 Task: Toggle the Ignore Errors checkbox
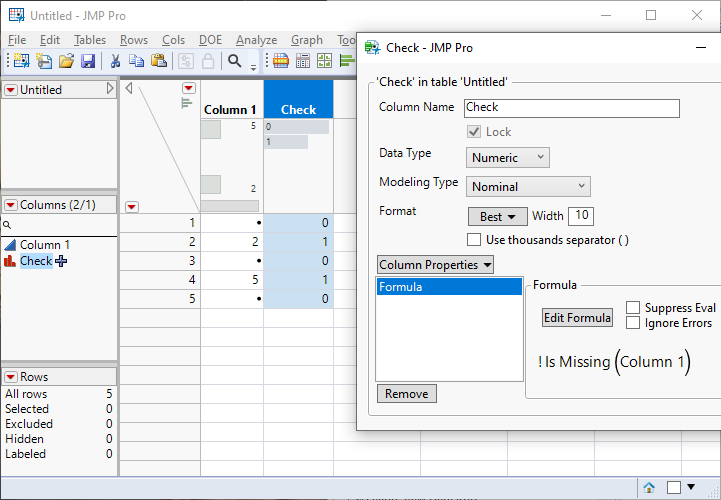633,323
